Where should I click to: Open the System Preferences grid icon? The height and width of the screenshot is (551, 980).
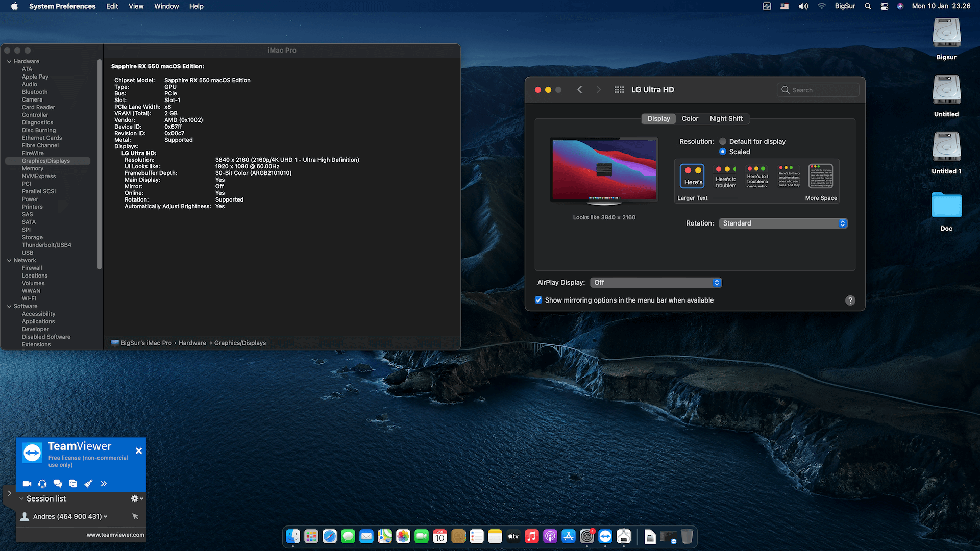(619, 89)
